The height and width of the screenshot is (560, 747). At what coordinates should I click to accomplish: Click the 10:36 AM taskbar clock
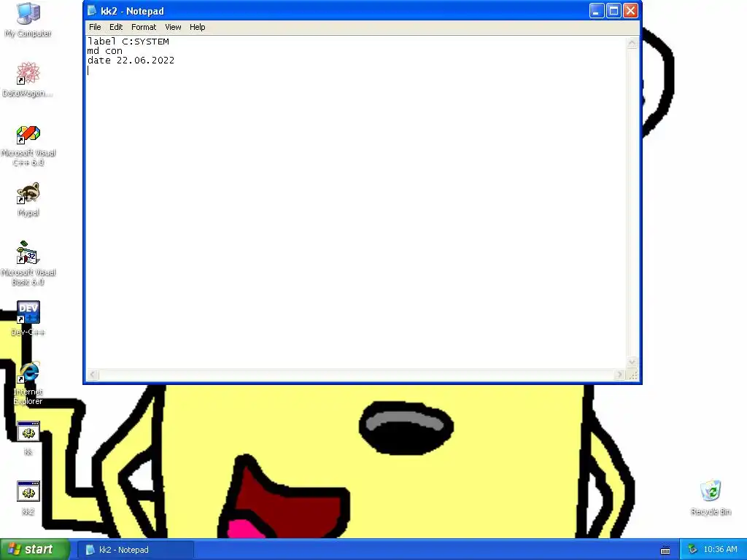pos(720,550)
